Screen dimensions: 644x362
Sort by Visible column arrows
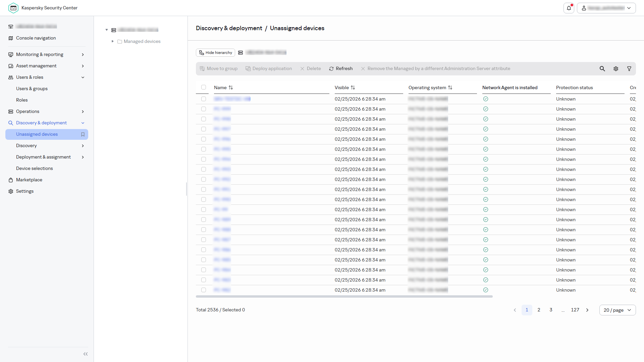[353, 87]
